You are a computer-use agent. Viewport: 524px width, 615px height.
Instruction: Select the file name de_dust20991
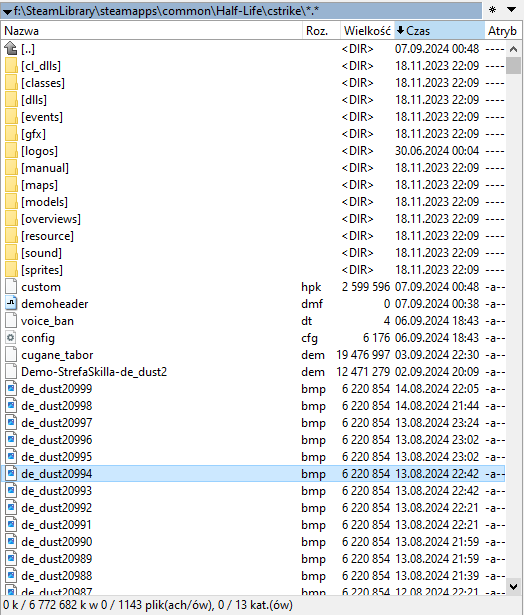56,525
